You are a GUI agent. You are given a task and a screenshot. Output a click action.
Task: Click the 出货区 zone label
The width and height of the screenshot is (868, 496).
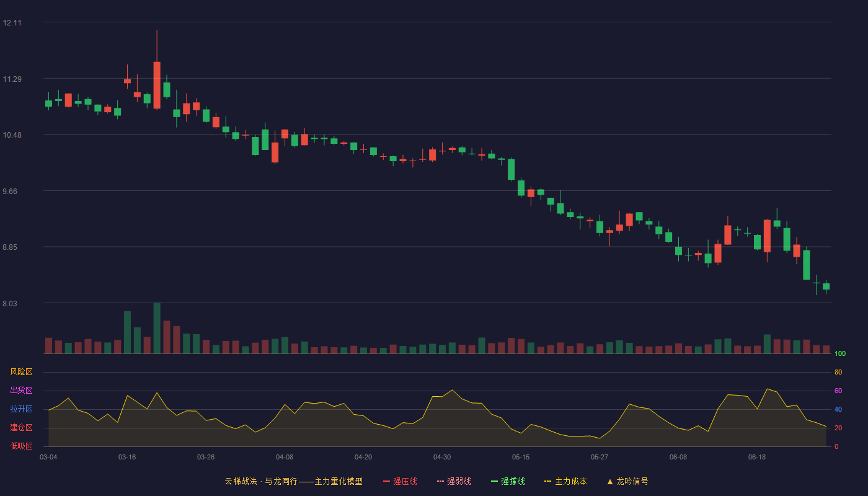pyautogui.click(x=21, y=391)
